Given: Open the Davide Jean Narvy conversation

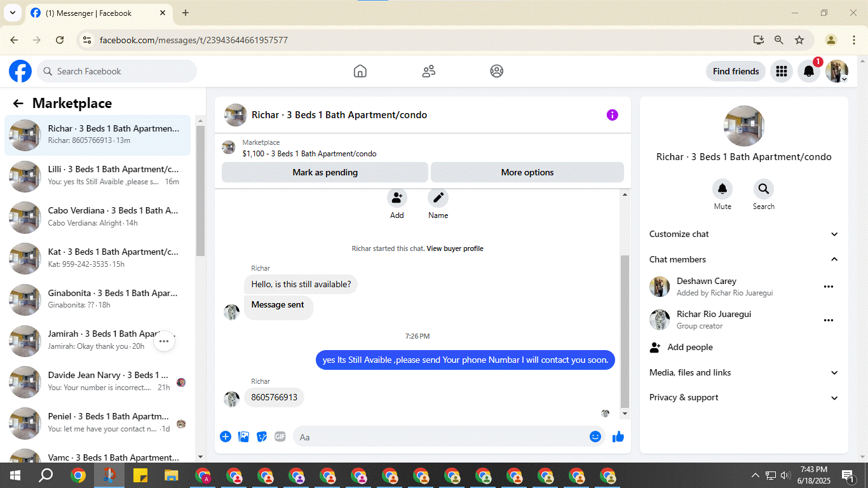Looking at the screenshot, I should click(98, 381).
